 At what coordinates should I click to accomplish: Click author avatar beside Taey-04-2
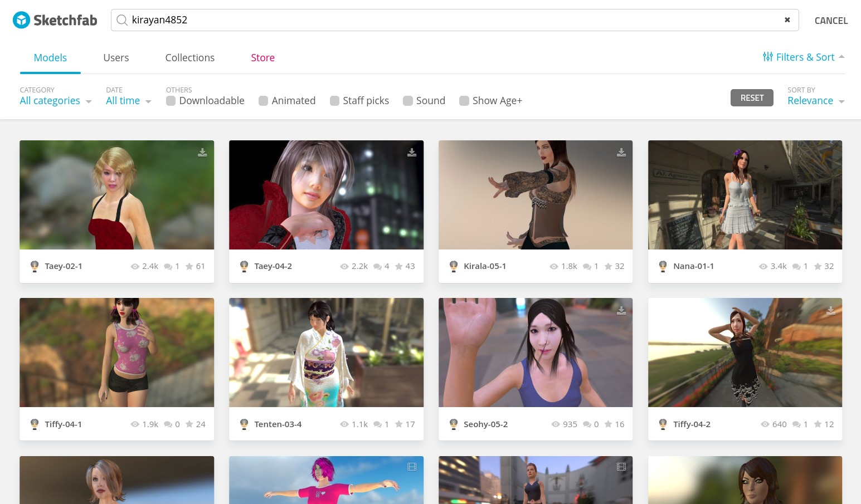point(244,266)
